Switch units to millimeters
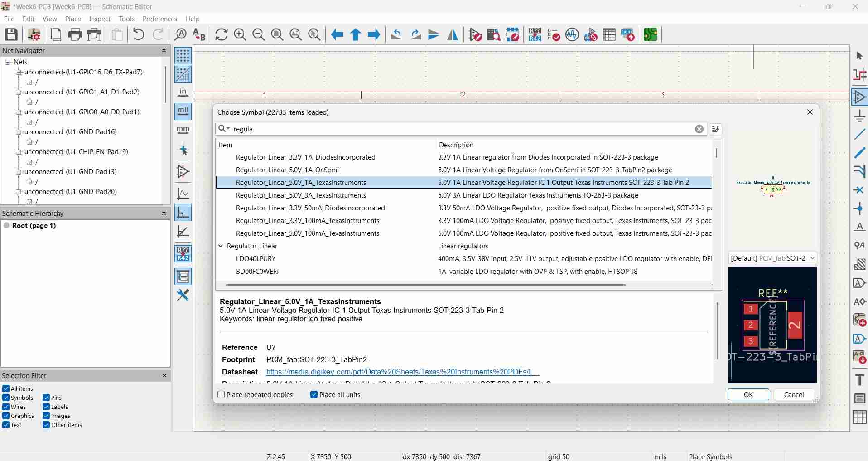This screenshot has height=461, width=868. (x=183, y=130)
